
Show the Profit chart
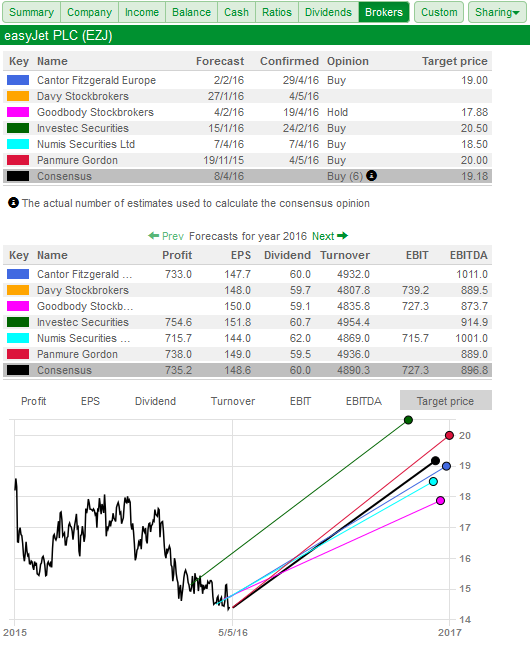[x=34, y=401]
